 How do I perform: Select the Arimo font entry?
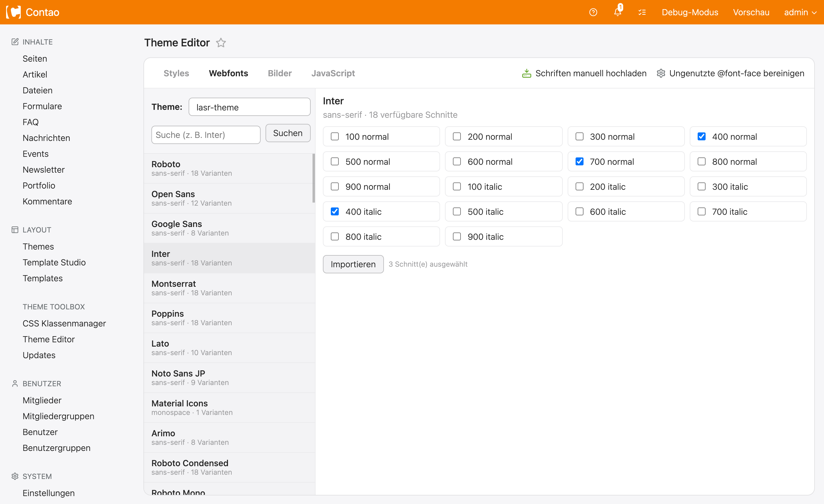[x=229, y=437]
